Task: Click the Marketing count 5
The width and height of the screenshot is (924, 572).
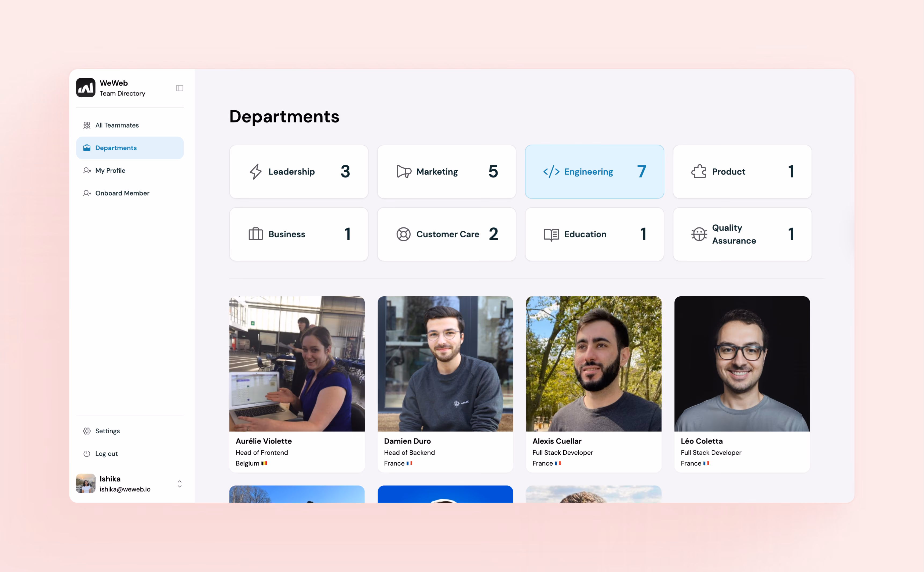Action: coord(493,172)
